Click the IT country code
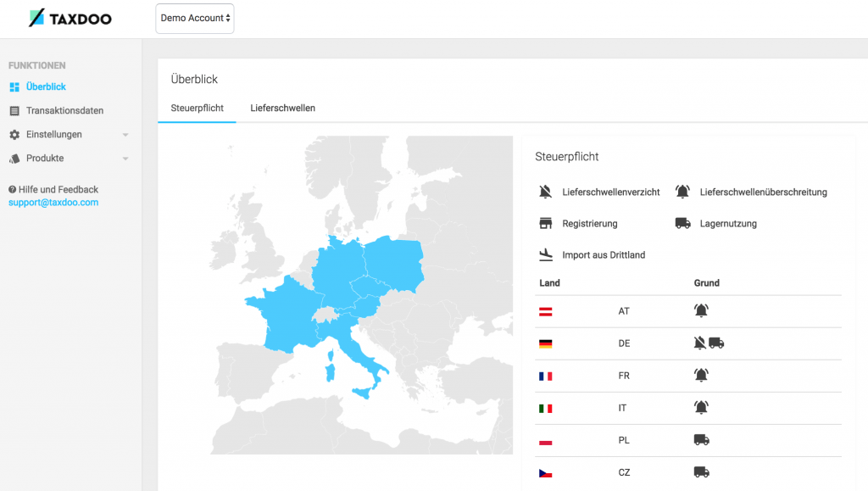Image resolution: width=868 pixels, height=491 pixels. pyautogui.click(x=622, y=408)
